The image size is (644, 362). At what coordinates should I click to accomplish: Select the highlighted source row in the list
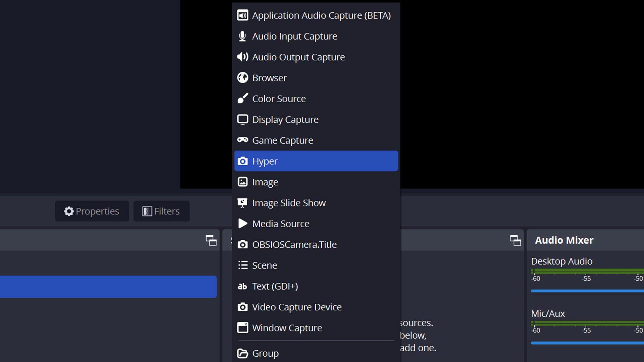(107, 287)
